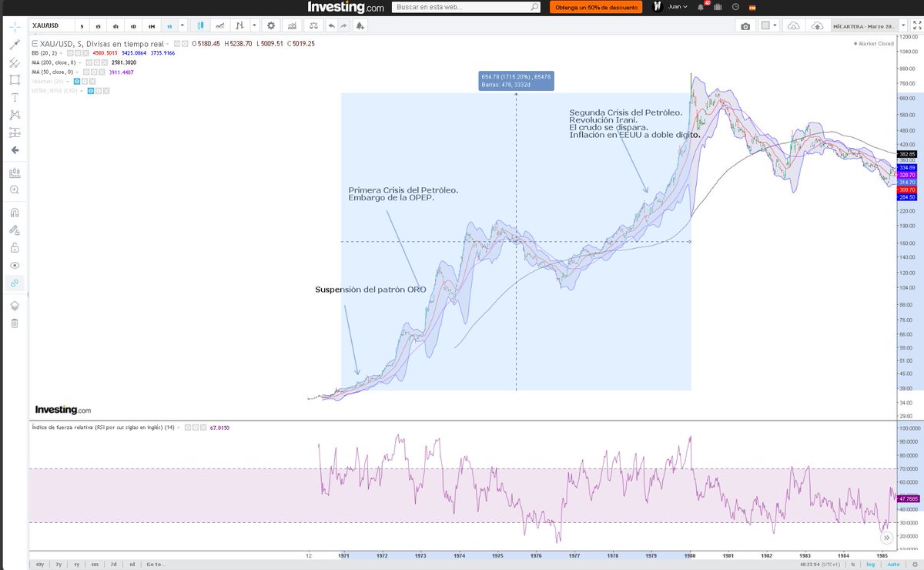Enable log scale on the price axis
The image size is (924, 570).
[871, 565]
